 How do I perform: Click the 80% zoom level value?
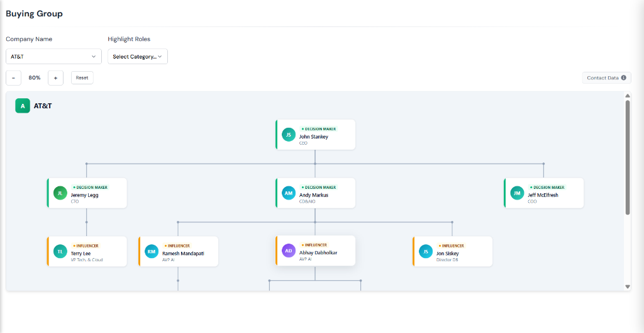[35, 77]
